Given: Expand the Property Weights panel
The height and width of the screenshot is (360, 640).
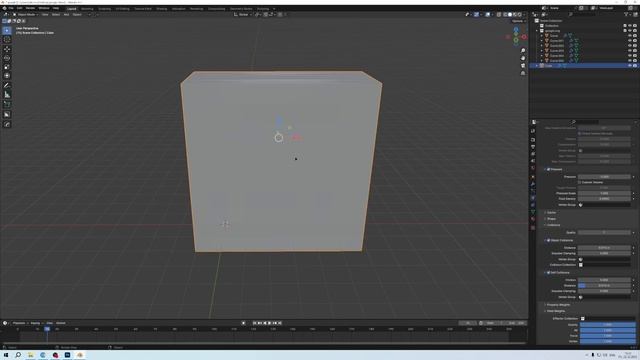Looking at the screenshot, I should [558, 305].
